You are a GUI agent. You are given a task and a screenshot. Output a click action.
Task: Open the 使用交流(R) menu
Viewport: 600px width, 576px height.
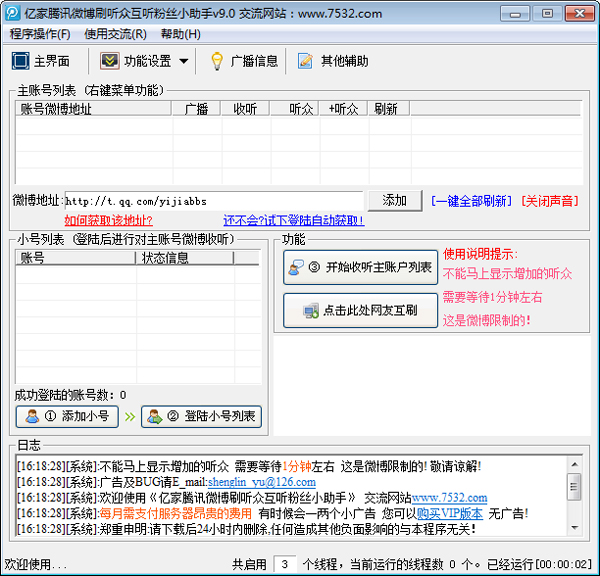pos(115,34)
